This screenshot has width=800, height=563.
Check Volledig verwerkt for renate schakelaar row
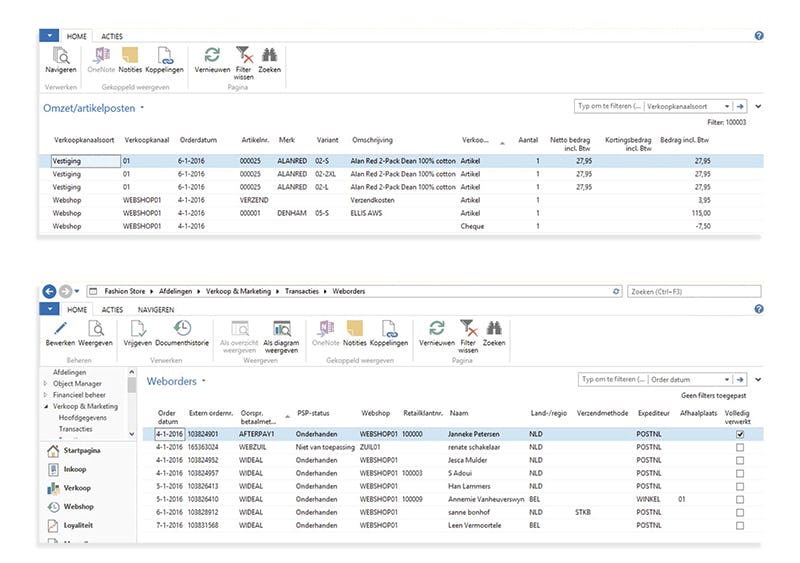coord(740,447)
